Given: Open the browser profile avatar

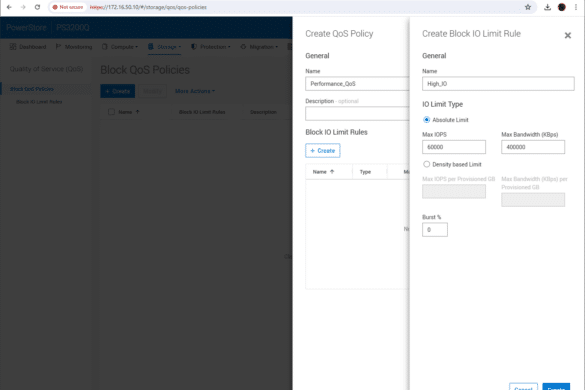Looking at the screenshot, I should 561,7.
